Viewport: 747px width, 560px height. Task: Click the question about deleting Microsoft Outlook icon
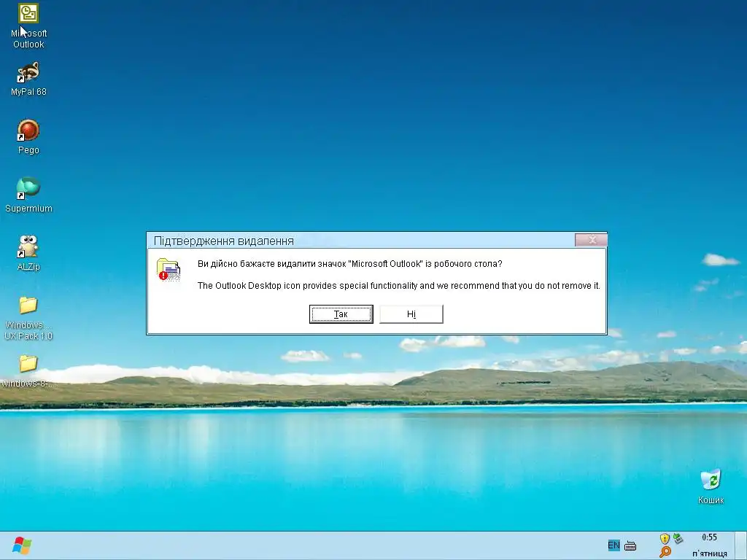[349, 264]
